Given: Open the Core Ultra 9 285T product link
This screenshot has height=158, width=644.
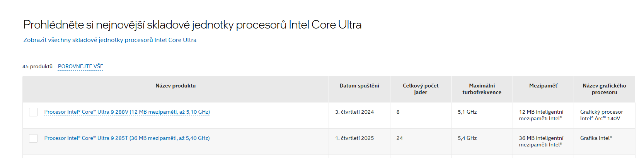Looking at the screenshot, I should tap(127, 138).
